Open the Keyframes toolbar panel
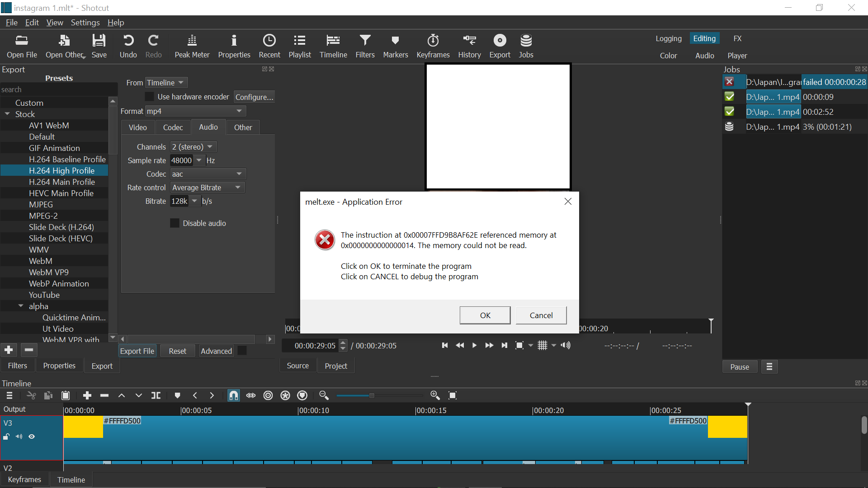 [x=433, y=46]
